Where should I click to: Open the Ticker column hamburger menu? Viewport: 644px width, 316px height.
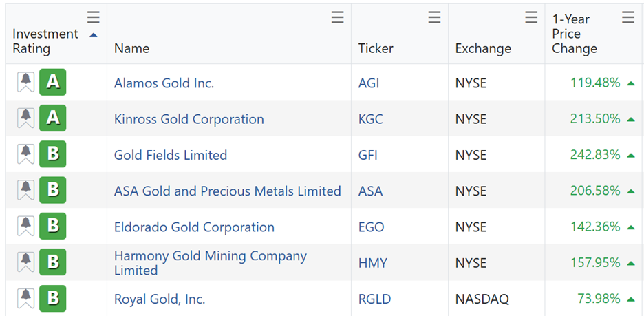coord(434,18)
